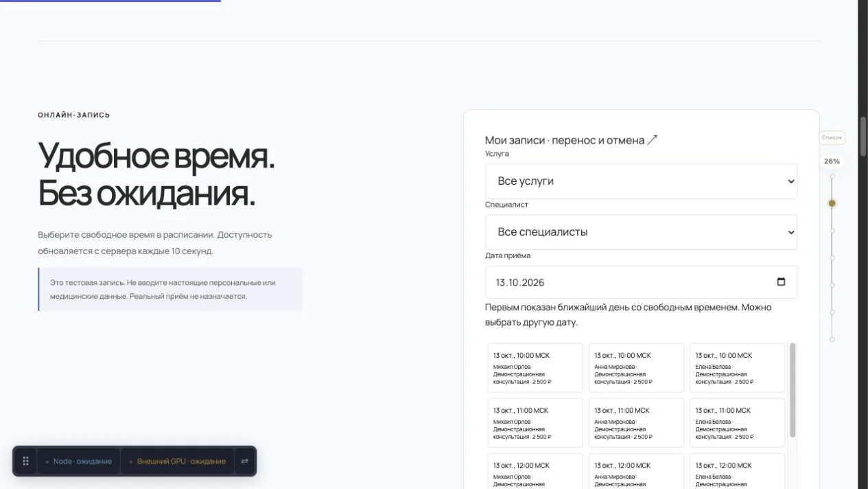Click the notice starting Это тестовая запись
Image resolution: width=868 pixels, height=489 pixels.
click(x=170, y=289)
